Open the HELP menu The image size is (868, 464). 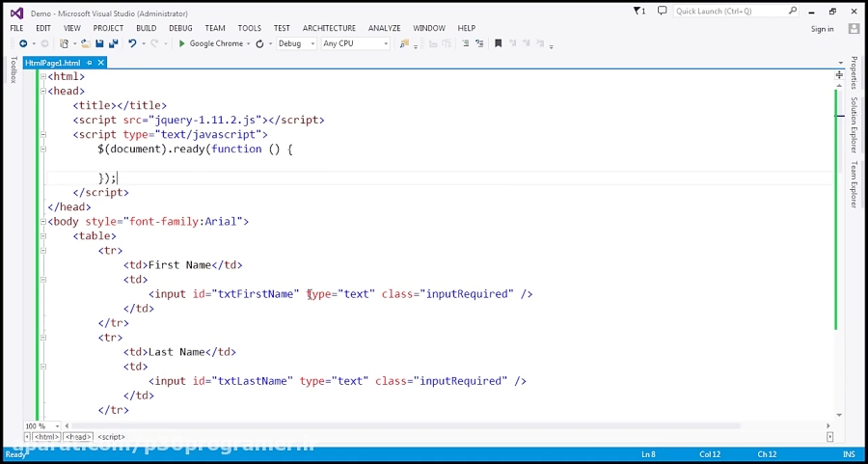pyautogui.click(x=467, y=28)
